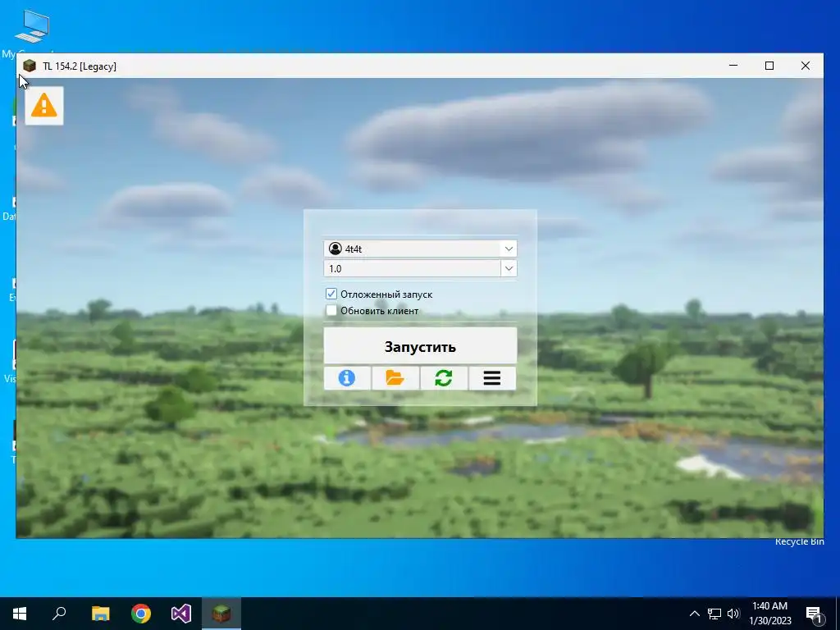Click the 1.0 version selection field
Viewport: 840px width, 630px height.
click(x=420, y=268)
